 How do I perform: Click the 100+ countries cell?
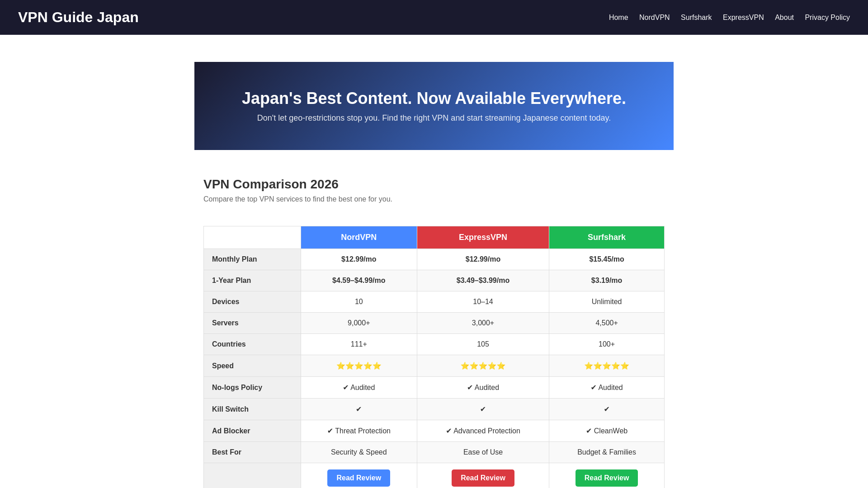pyautogui.click(x=607, y=344)
